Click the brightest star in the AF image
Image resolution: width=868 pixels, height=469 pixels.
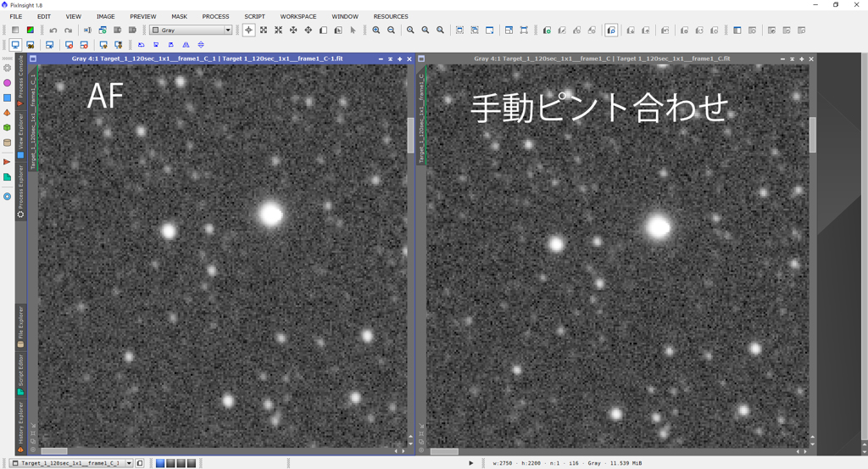[271, 214]
